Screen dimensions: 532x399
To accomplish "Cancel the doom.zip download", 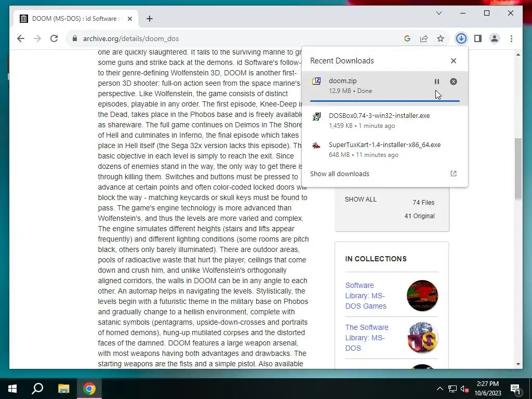I will click(x=453, y=82).
